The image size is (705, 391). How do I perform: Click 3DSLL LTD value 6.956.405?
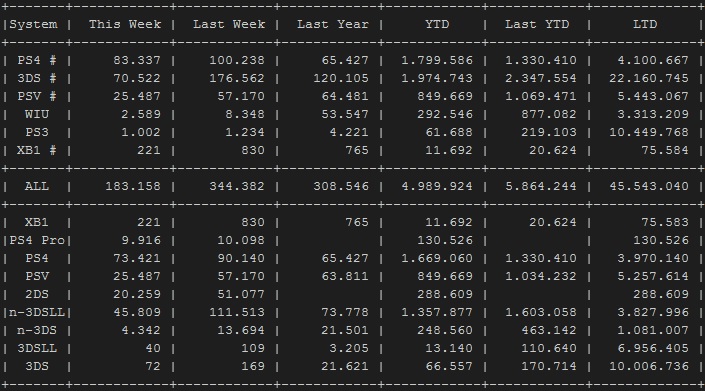[653, 348]
